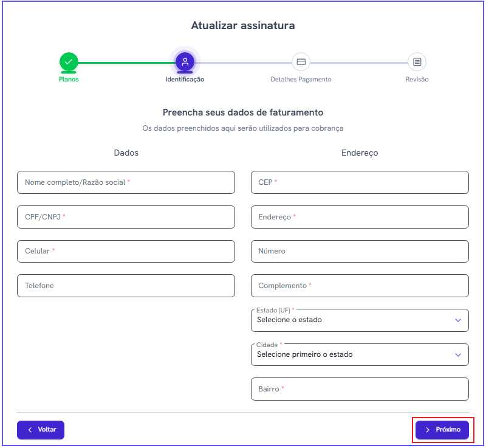Click the green Planos checkmark step icon
This screenshot has height=448, width=486.
point(69,61)
